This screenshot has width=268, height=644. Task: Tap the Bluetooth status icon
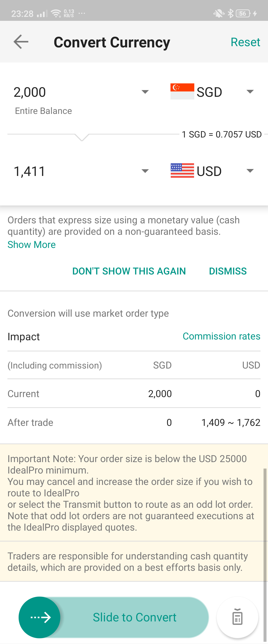tap(231, 13)
